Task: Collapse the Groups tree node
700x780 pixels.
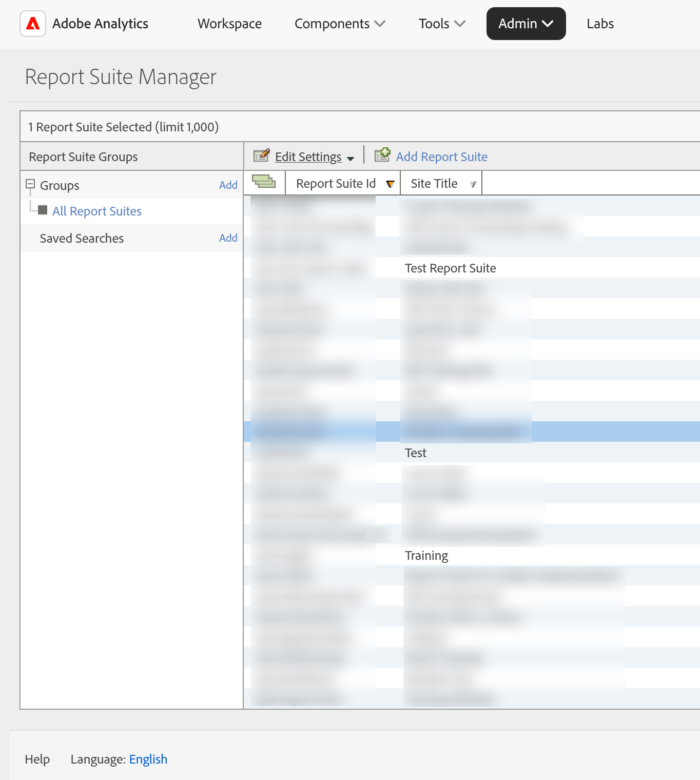Action: [x=30, y=184]
